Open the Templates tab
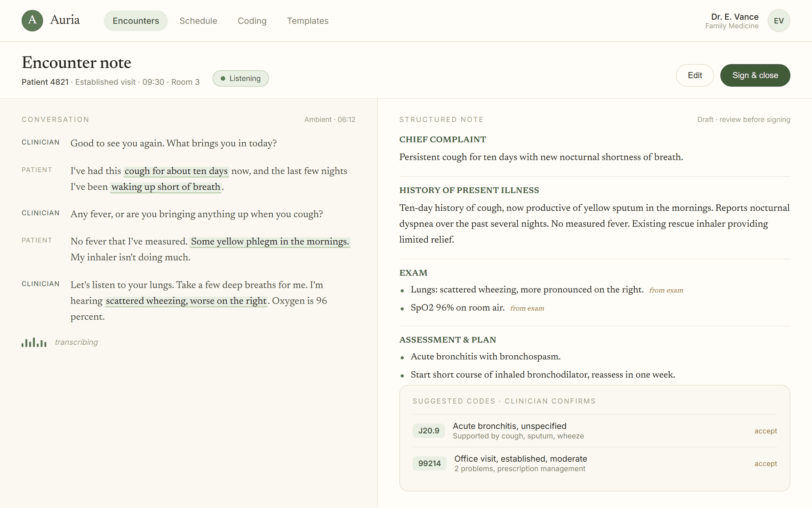Viewport: 812px width, 508px height. (x=308, y=21)
